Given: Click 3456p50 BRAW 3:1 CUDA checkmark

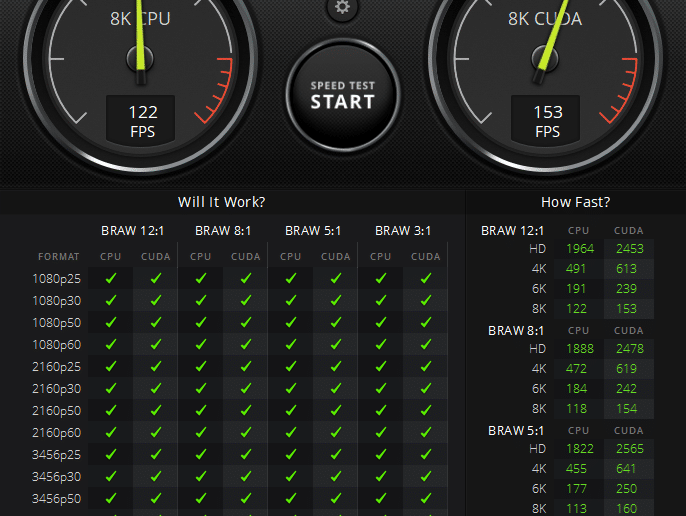Looking at the screenshot, I should [426, 498].
